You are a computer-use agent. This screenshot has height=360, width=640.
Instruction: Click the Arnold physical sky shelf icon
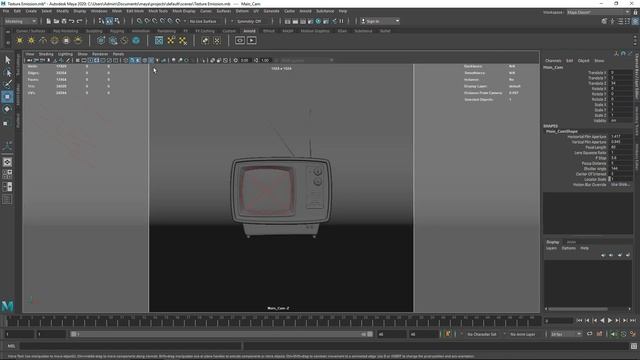pyautogui.click(x=78, y=40)
